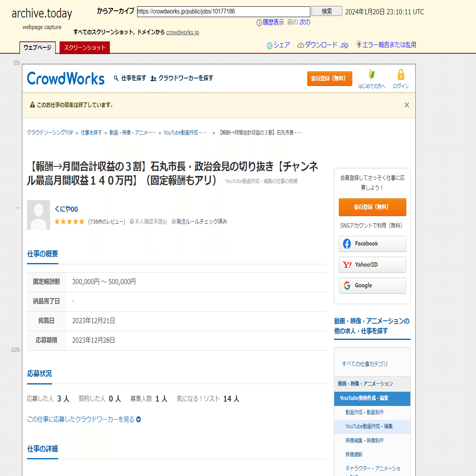The height and width of the screenshot is (476, 476).
Task: Click breadcrumb YouTube動画作成・…
Action: click(185, 133)
